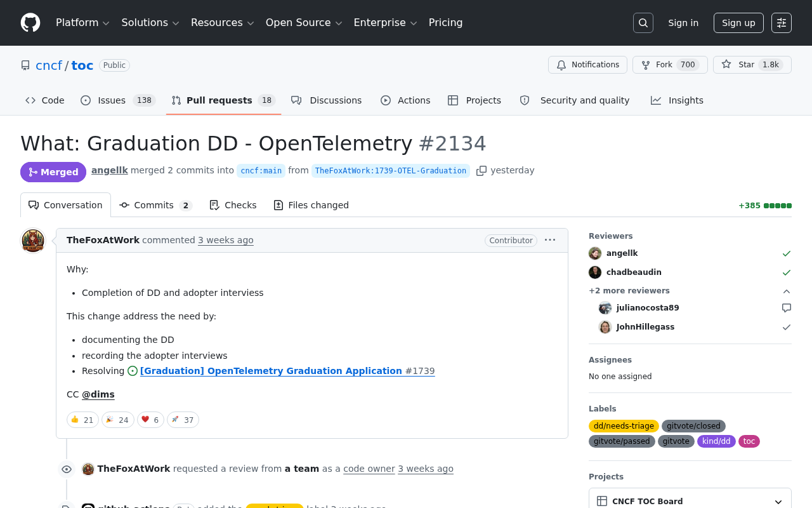Open the Code tab
The height and width of the screenshot is (508, 812).
pyautogui.click(x=45, y=100)
